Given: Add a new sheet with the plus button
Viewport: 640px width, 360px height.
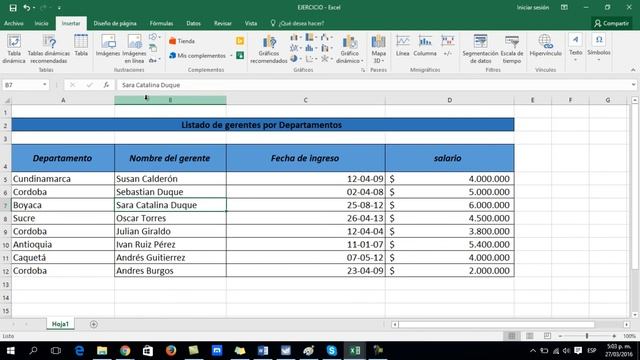Looking at the screenshot, I should (93, 324).
